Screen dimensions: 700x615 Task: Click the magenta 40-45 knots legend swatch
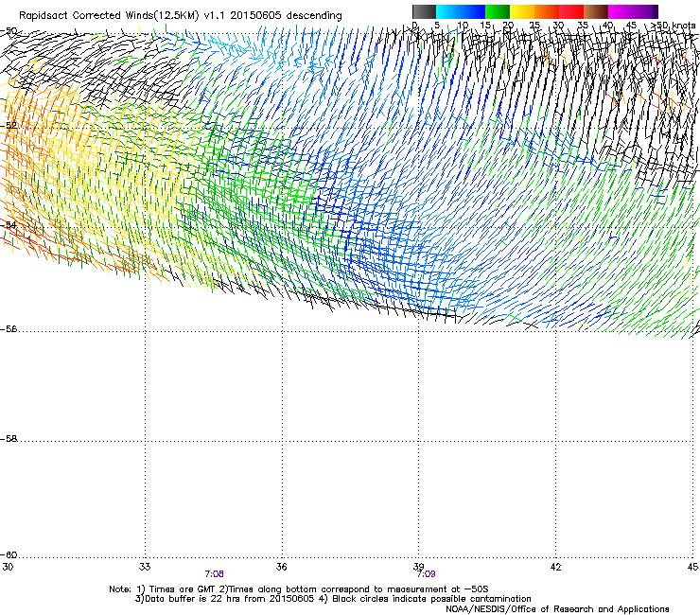pos(621,11)
